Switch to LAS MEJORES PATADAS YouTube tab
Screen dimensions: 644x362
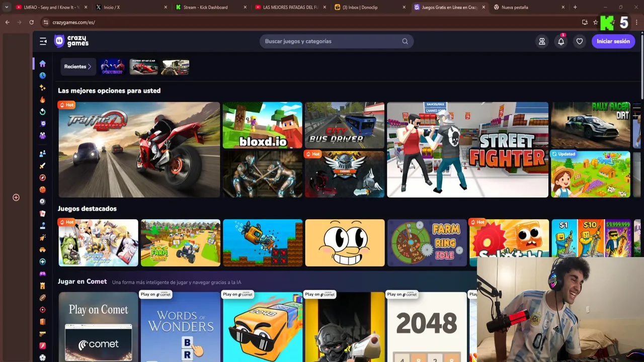(290, 7)
